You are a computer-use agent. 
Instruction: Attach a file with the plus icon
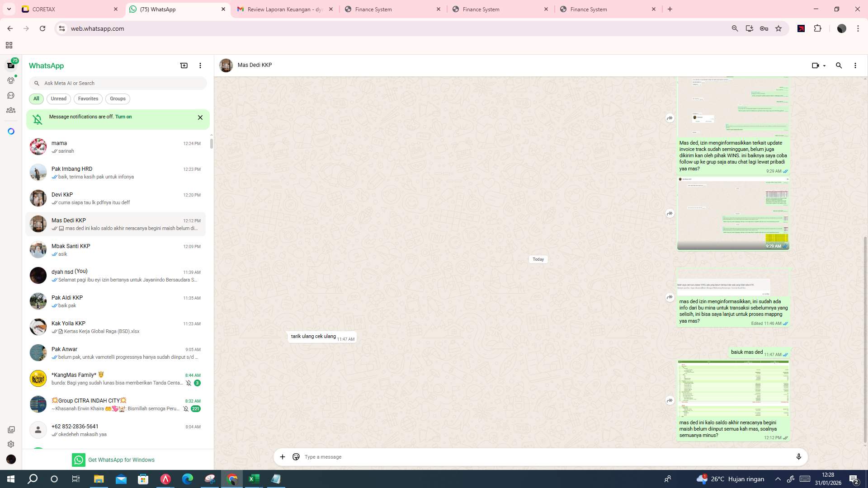point(283,457)
